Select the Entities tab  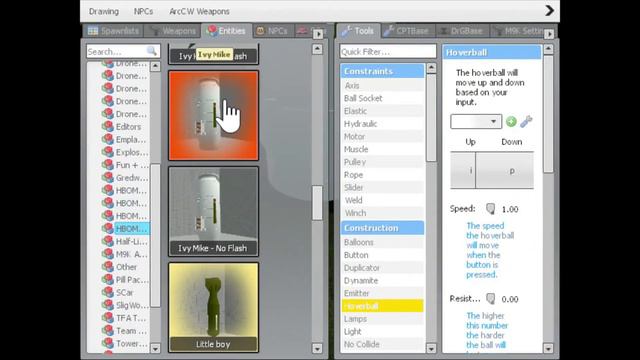tap(227, 31)
